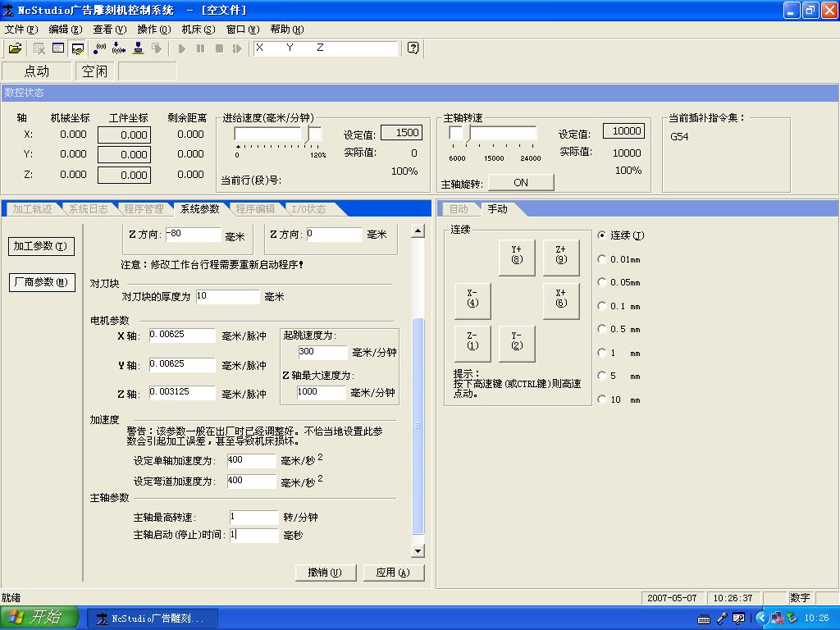Click the 主轴最高转速 input field

point(254,518)
